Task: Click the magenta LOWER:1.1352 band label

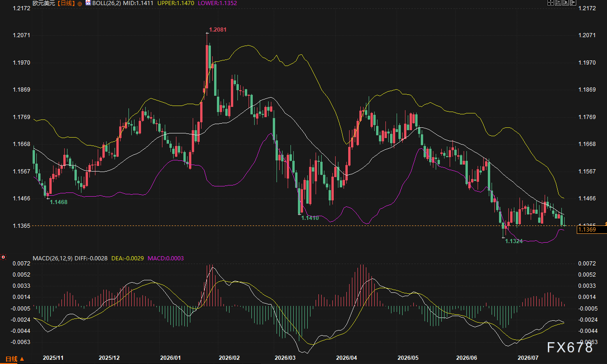Action: 216,3
